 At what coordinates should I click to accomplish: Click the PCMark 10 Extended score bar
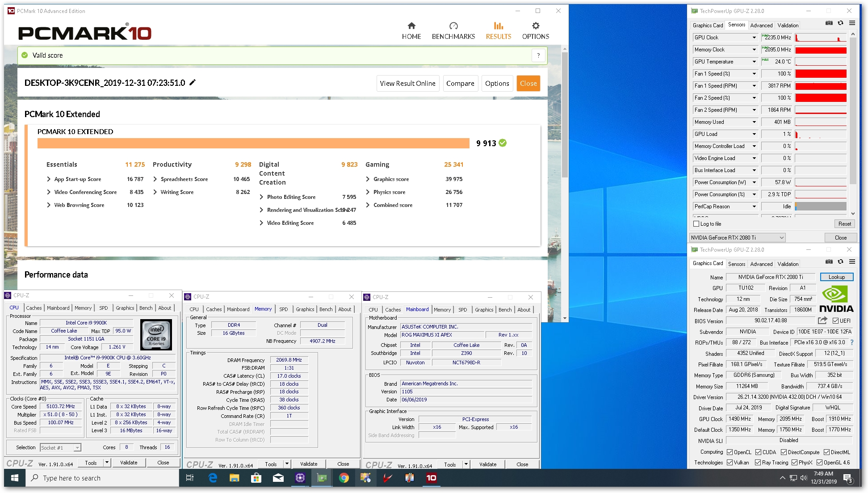(x=253, y=143)
